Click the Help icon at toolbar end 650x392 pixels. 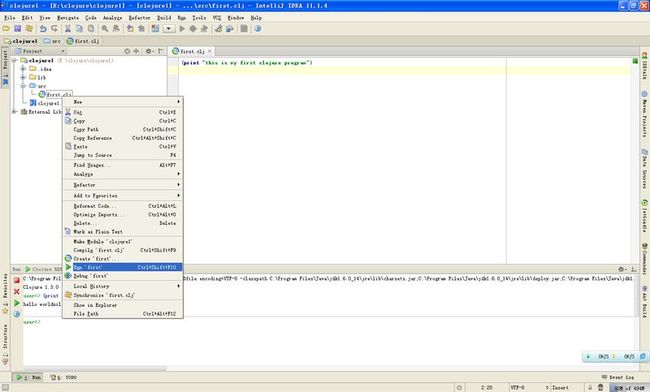[x=257, y=29]
